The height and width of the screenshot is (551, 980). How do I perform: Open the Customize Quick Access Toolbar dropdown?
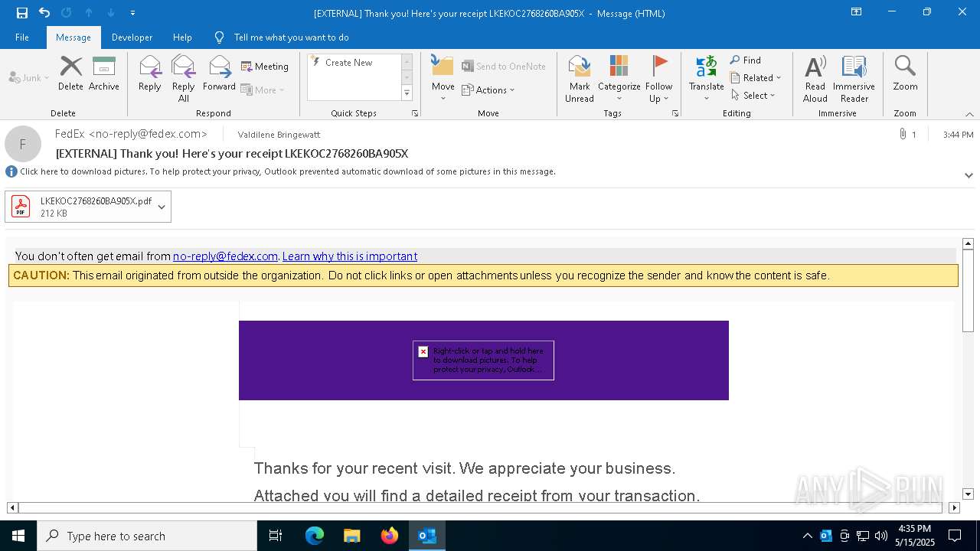[x=132, y=13]
